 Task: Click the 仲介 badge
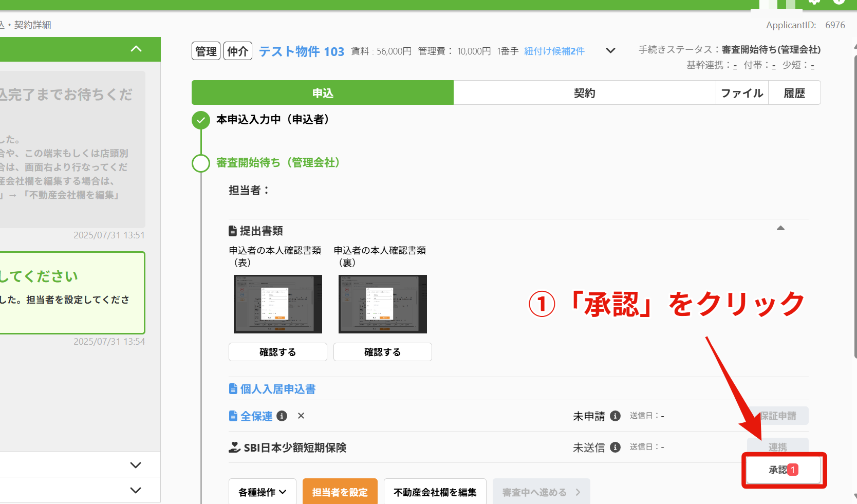pyautogui.click(x=238, y=51)
